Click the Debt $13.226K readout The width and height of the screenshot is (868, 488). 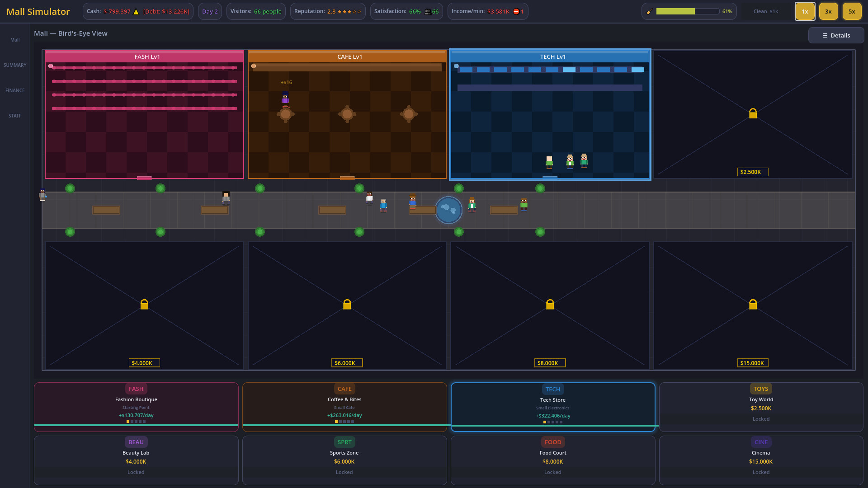(x=166, y=12)
